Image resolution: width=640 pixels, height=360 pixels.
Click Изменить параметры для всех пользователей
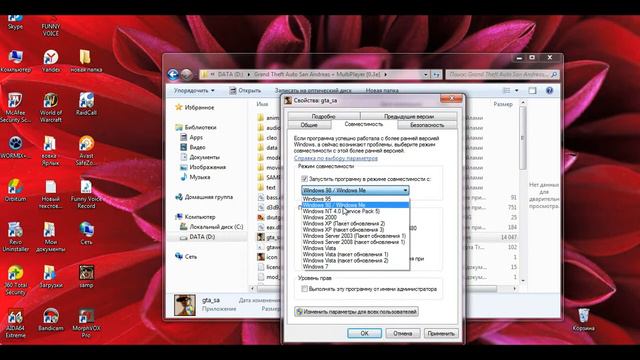click(x=356, y=312)
